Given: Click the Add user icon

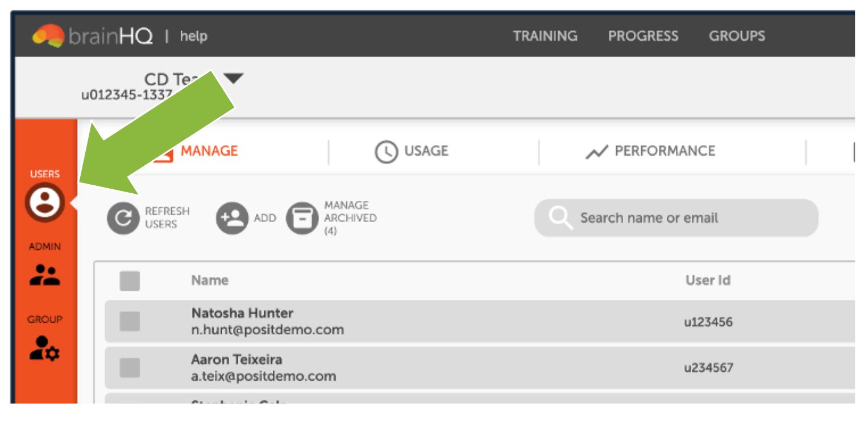Looking at the screenshot, I should click(232, 218).
